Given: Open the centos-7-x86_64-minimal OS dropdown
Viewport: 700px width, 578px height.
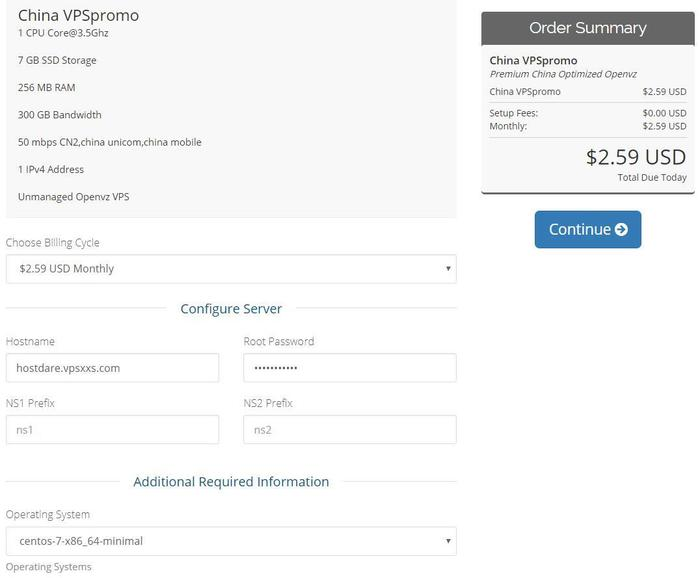Looking at the screenshot, I should (x=230, y=541).
